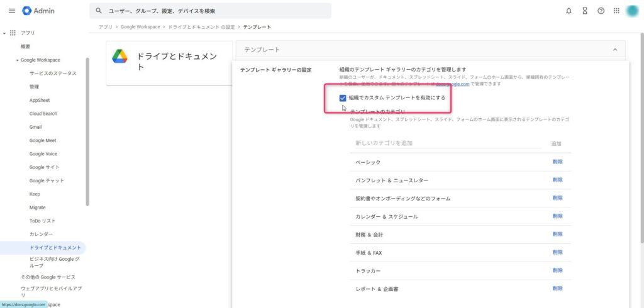
Task: Go to ドライブとドキュメント の設定 breadcrumb
Action: [x=201, y=27]
